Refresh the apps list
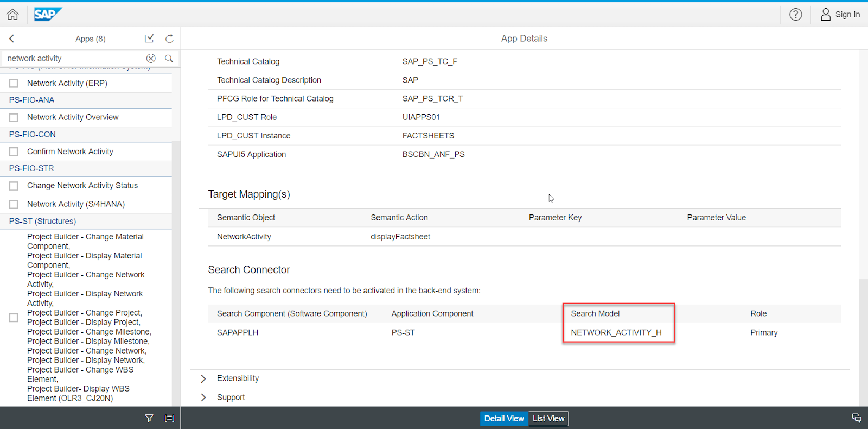868x429 pixels. [169, 39]
